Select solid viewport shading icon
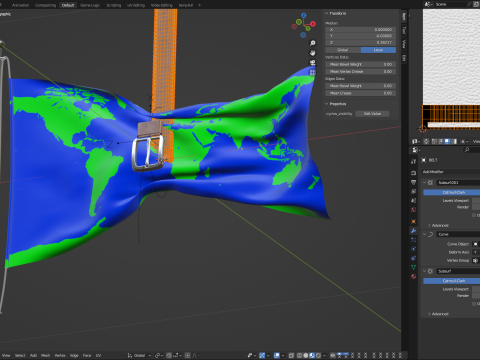The image size is (480, 360). pos(306,355)
